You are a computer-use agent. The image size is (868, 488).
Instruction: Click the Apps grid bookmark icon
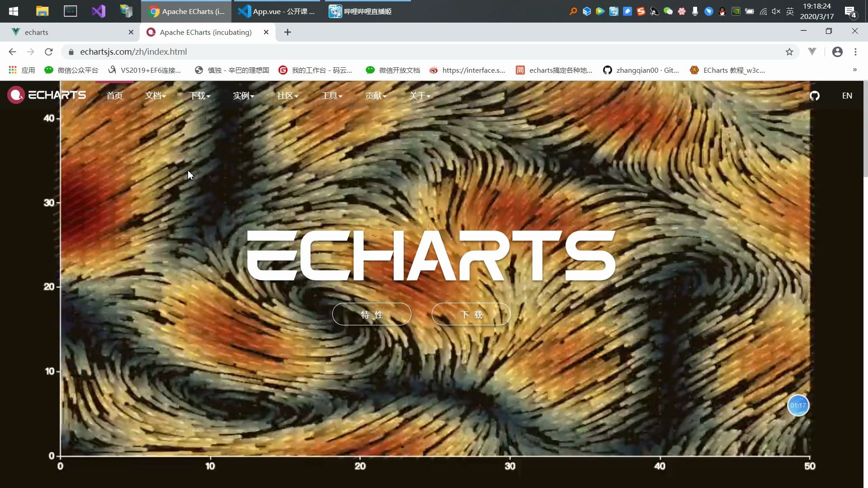point(13,70)
